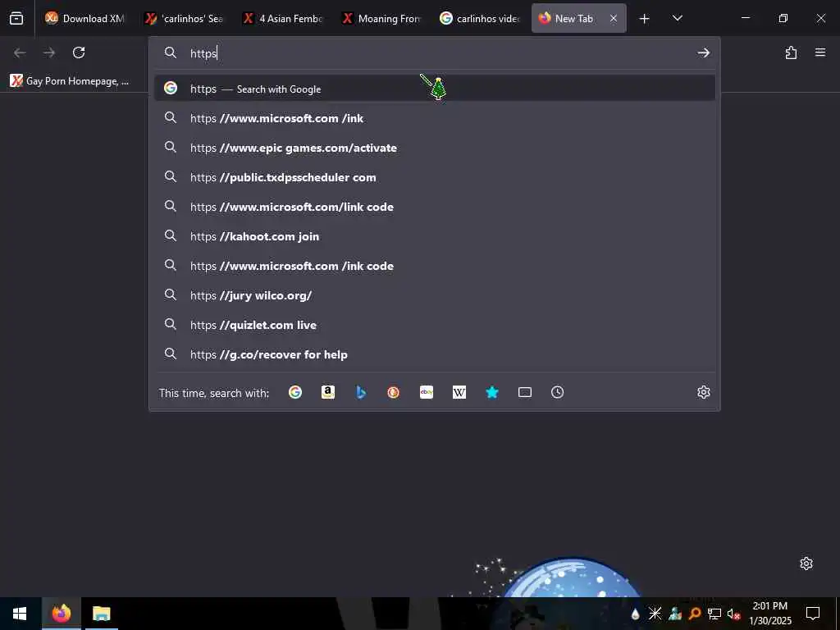Open the Firefox application menu
840x630 pixels.
point(820,52)
